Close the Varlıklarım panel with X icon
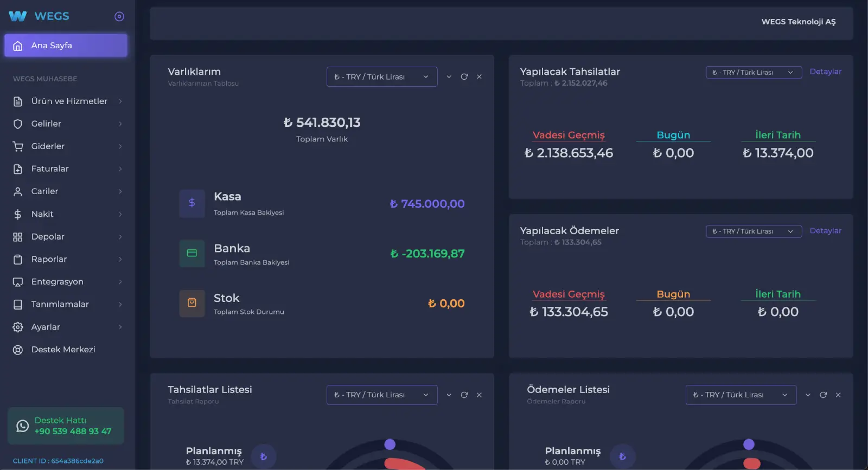This screenshot has height=470, width=868. [479, 77]
